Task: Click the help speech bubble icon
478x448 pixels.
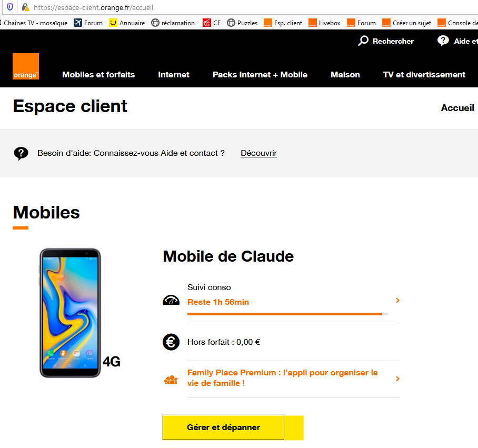Action: 21,153
